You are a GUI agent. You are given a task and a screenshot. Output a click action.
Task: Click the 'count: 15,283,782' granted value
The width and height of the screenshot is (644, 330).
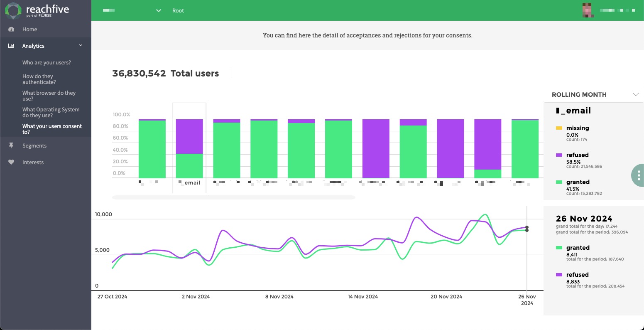tap(584, 194)
